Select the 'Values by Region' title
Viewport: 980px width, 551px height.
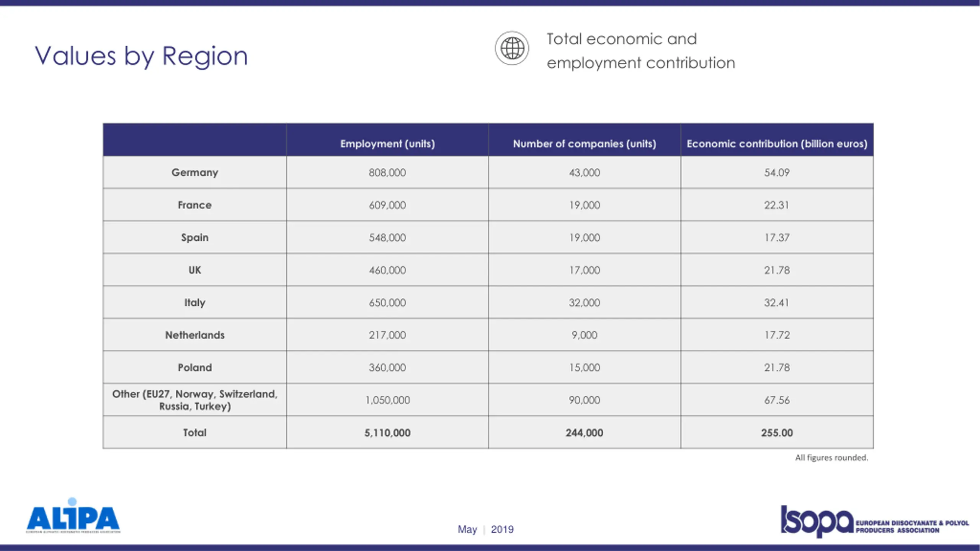pyautogui.click(x=141, y=56)
